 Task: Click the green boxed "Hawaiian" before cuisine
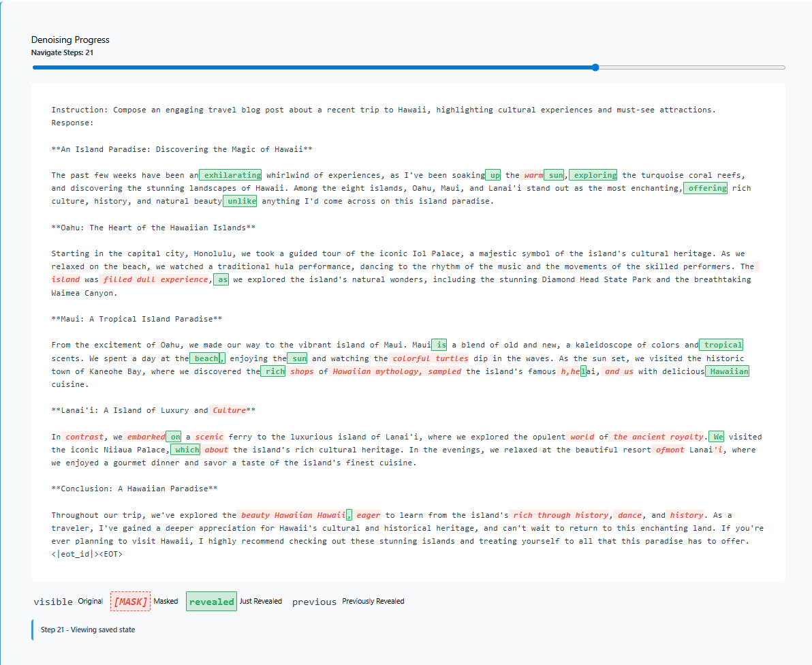tap(727, 371)
